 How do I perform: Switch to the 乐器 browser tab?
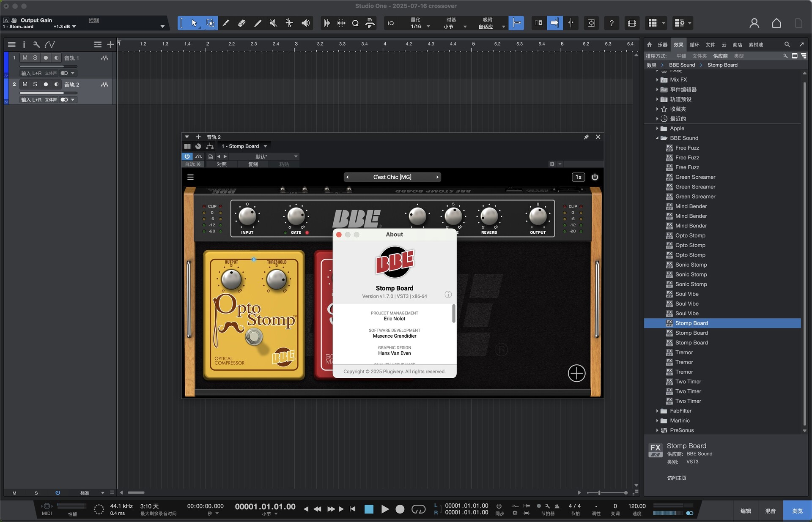pos(662,44)
